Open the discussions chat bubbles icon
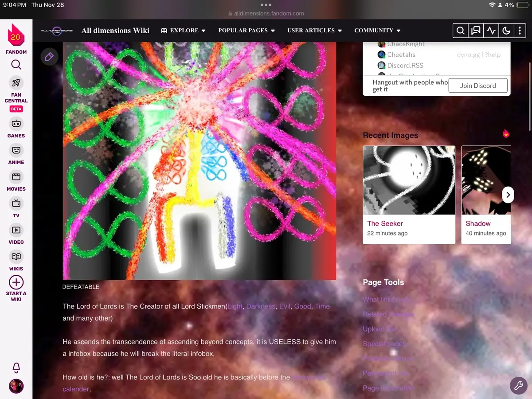532x399 pixels. [476, 31]
